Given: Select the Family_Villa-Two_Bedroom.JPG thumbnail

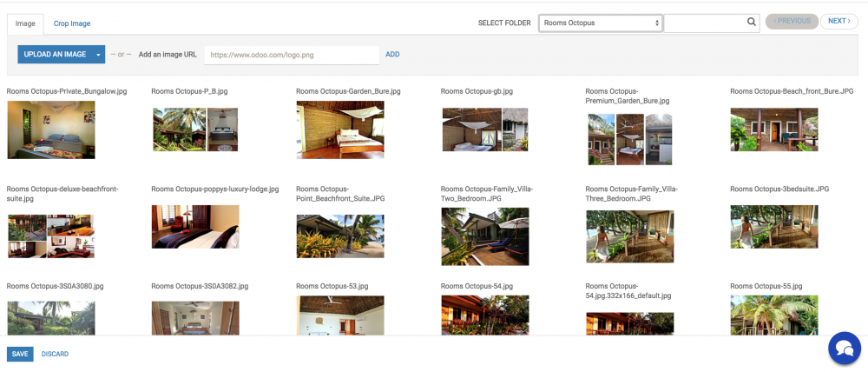Looking at the screenshot, I should click(x=485, y=236).
